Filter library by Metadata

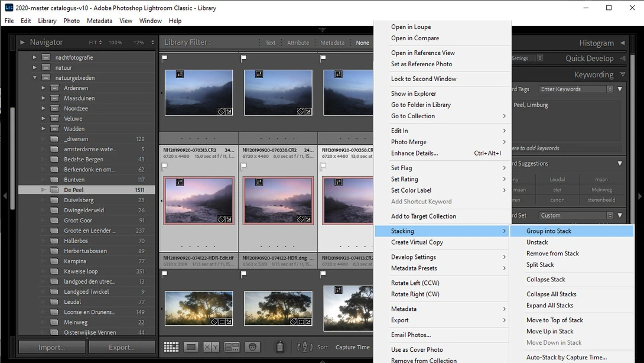[x=332, y=43]
